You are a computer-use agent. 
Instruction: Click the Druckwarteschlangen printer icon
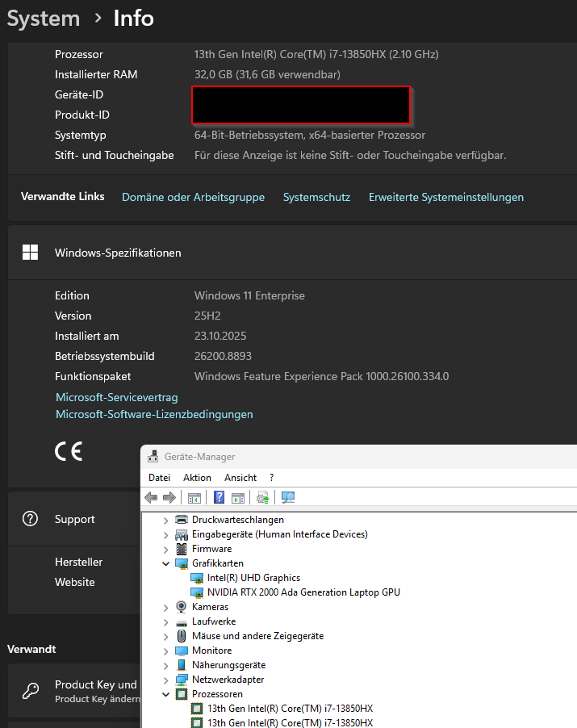point(182,520)
